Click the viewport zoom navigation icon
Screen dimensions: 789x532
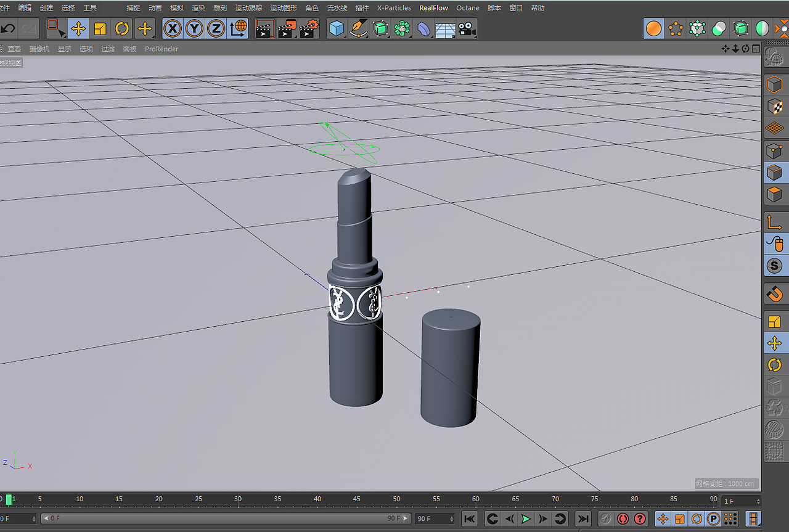(735, 49)
